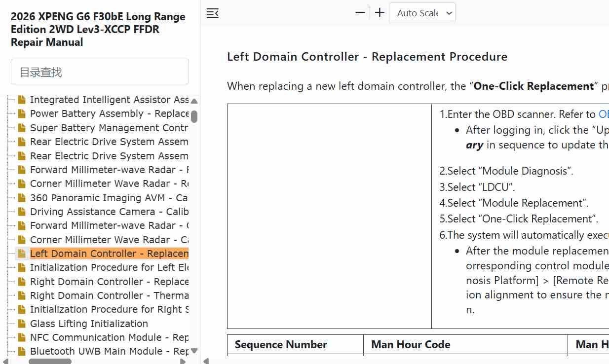Click file icon of Left Domain Controller
Image resolution: width=609 pixels, height=364 pixels.
click(21, 254)
